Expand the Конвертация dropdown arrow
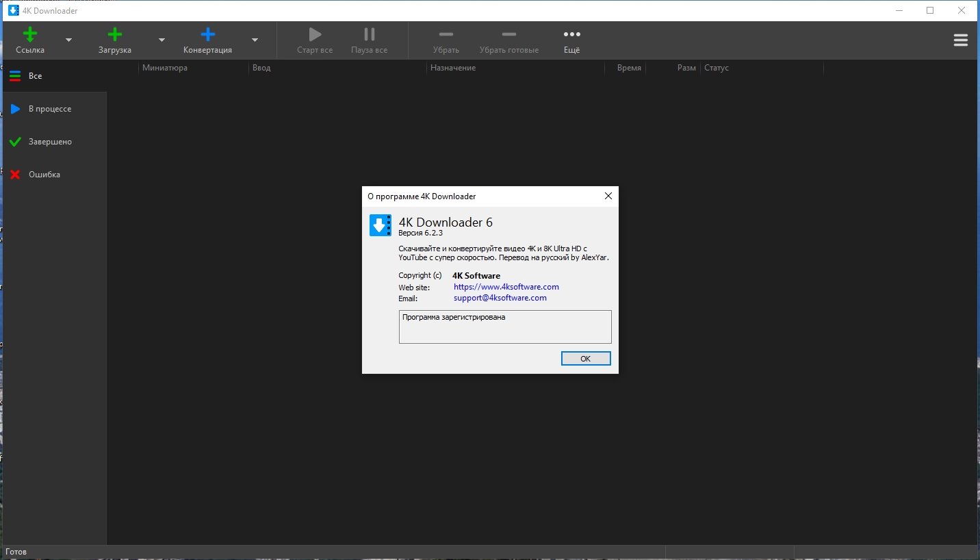The height and width of the screenshot is (560, 980). (255, 40)
